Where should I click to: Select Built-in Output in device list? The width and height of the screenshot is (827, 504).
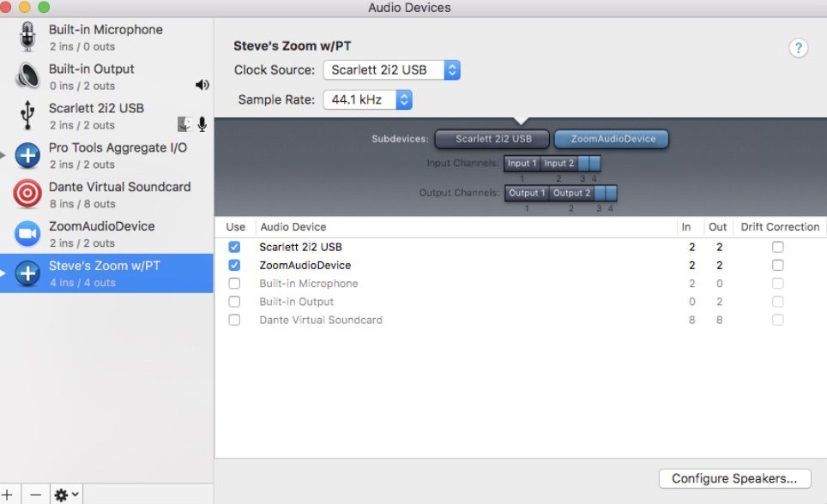tap(106, 77)
